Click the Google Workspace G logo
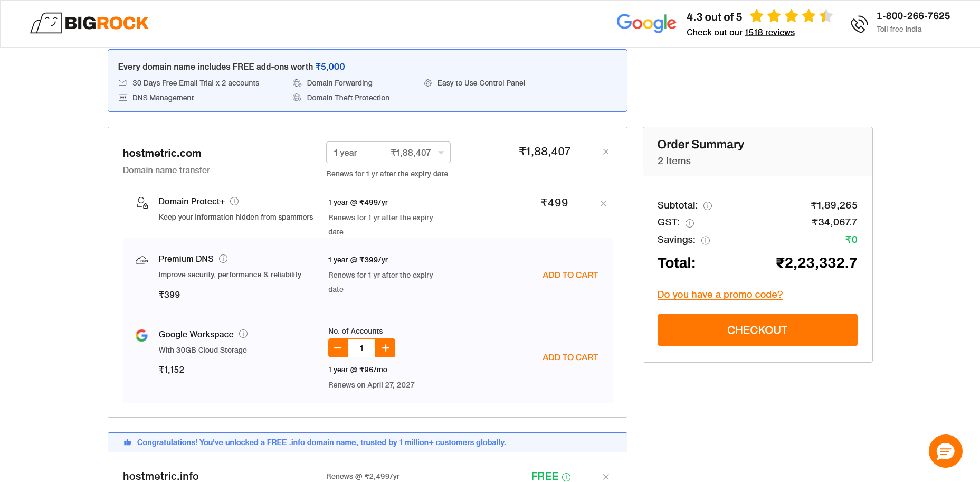Viewport: 980px width, 482px height. click(x=141, y=335)
